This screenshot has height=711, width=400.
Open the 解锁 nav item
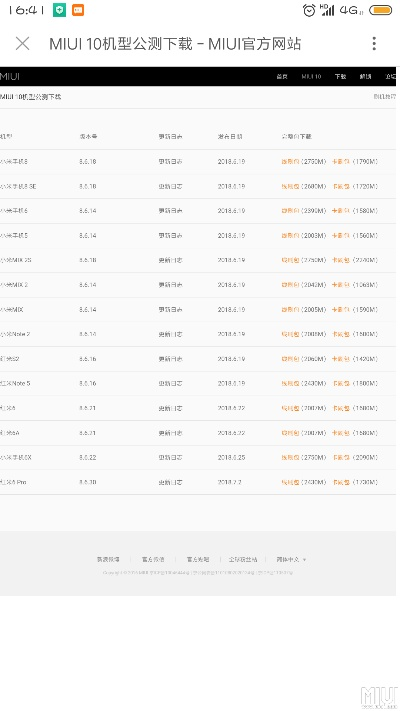[x=366, y=77]
